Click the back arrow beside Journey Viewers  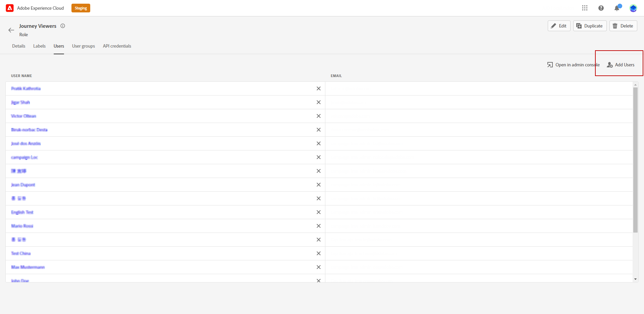pyautogui.click(x=11, y=30)
